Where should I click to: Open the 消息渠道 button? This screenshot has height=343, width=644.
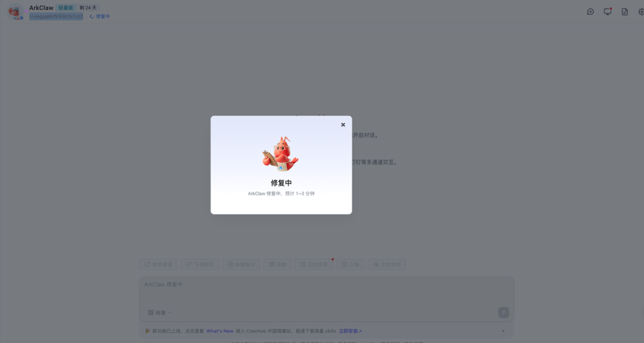(x=158, y=264)
